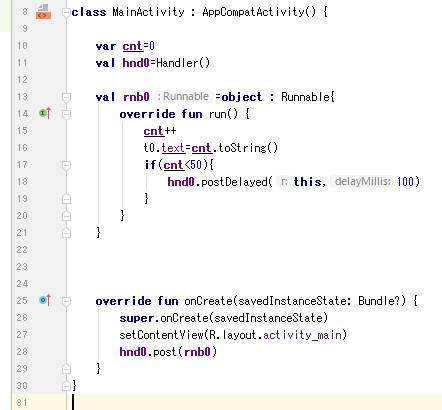Click 'setContentView' on line 27
This screenshot has width=442, height=410.
point(162,335)
